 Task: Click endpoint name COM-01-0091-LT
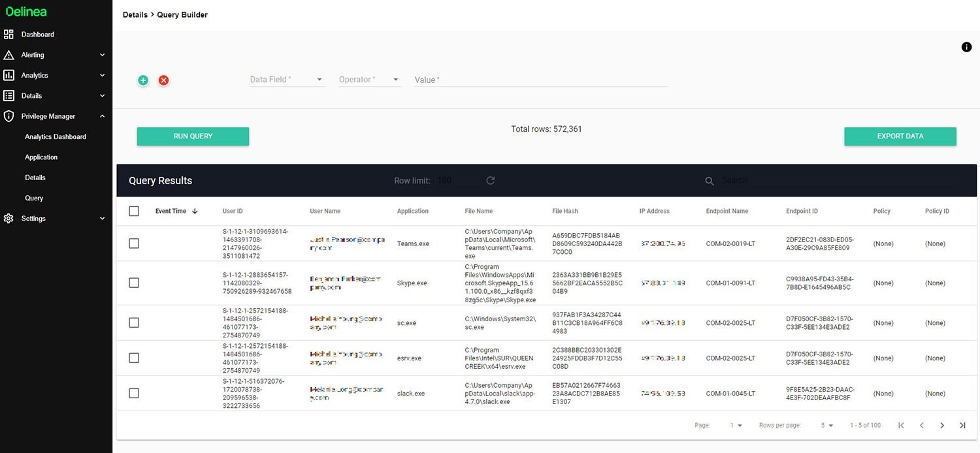coord(730,283)
